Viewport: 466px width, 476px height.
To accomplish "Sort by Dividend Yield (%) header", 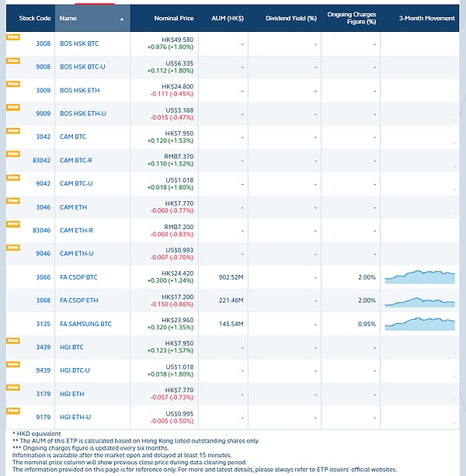I will (x=290, y=17).
